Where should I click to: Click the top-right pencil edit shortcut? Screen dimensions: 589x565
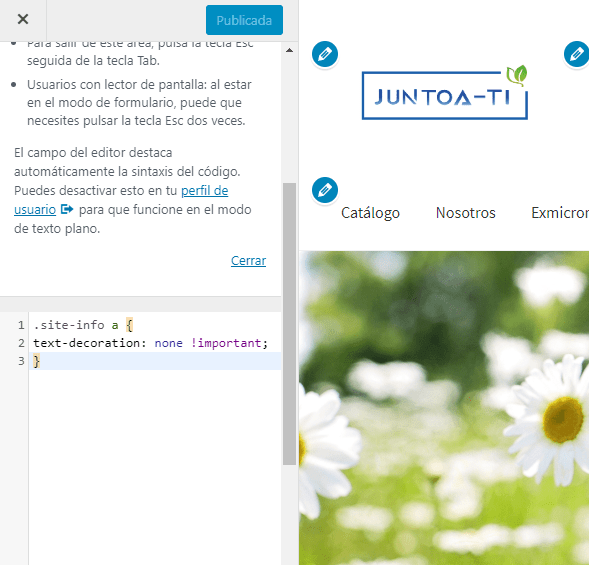577,54
